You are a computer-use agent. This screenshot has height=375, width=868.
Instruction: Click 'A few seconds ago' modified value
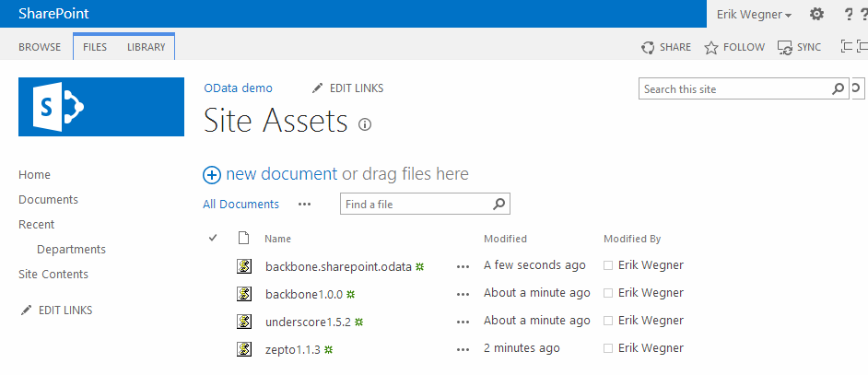534,264
